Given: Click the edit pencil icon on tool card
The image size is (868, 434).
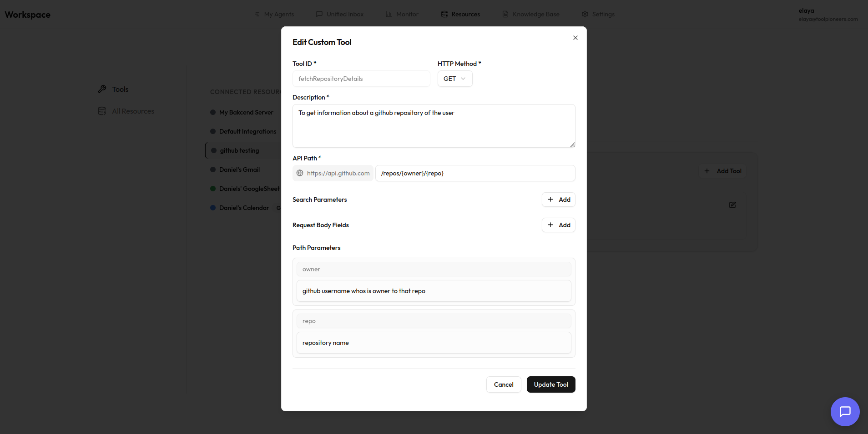Looking at the screenshot, I should 732,205.
